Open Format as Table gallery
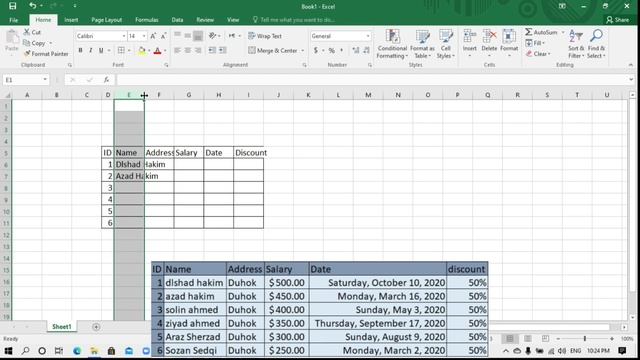Image resolution: width=640 pixels, height=360 pixels. point(422,44)
